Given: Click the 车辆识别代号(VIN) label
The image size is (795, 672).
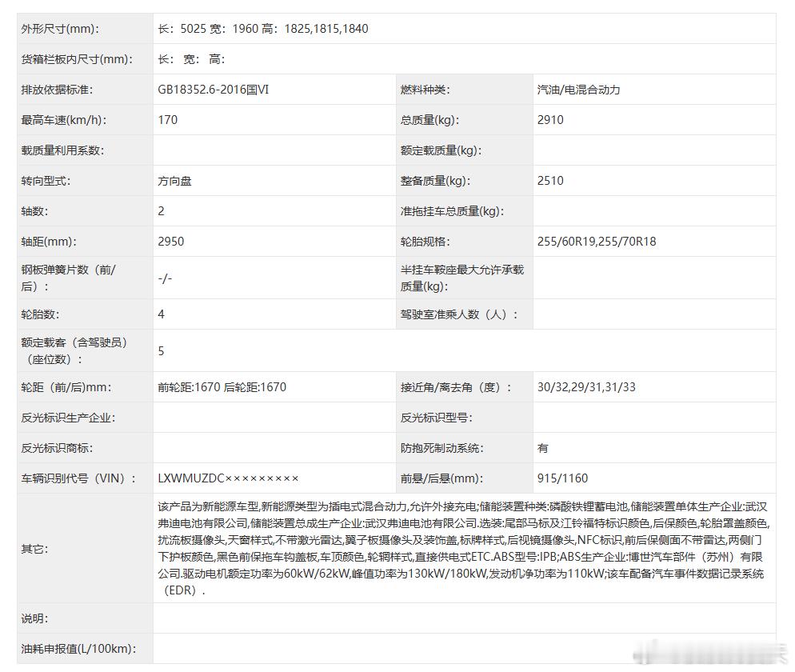Looking at the screenshot, I should click(78, 478).
